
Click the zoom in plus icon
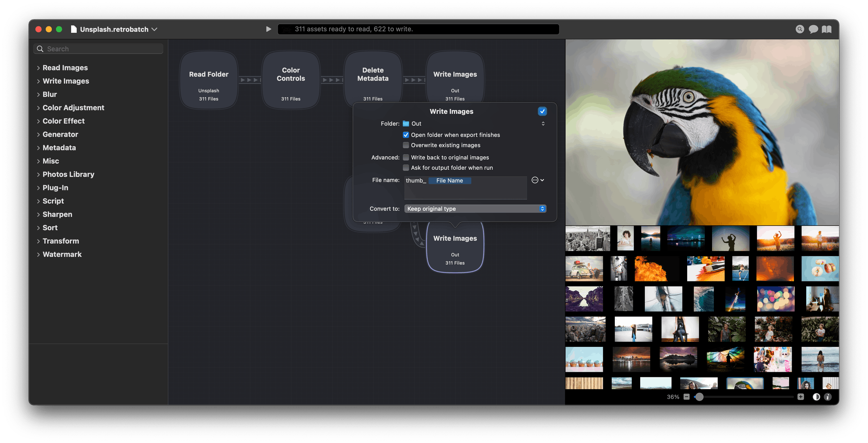(x=801, y=397)
